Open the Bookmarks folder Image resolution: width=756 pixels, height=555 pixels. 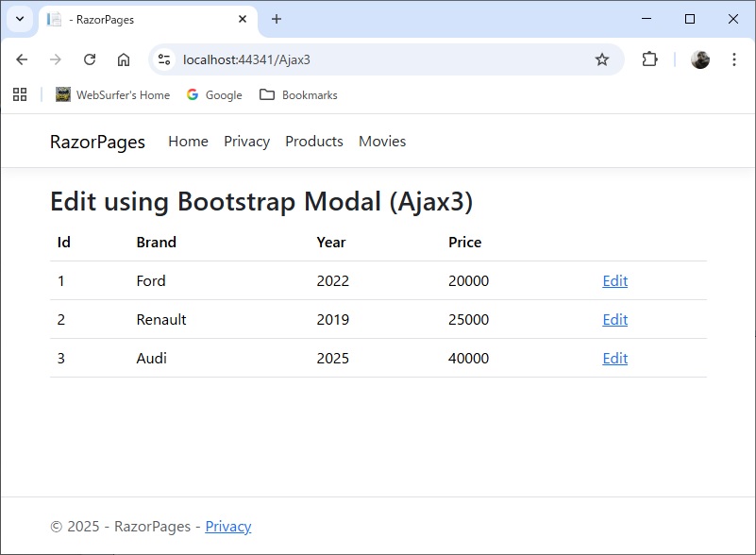coord(298,94)
